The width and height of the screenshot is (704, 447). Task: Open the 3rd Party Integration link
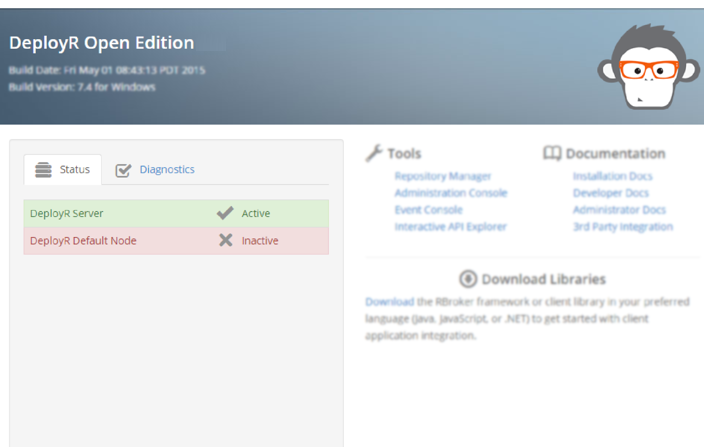pos(623,227)
